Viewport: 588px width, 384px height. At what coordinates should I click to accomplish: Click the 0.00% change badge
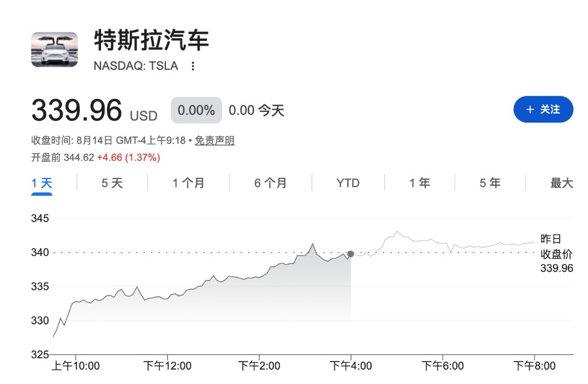pyautogui.click(x=196, y=110)
